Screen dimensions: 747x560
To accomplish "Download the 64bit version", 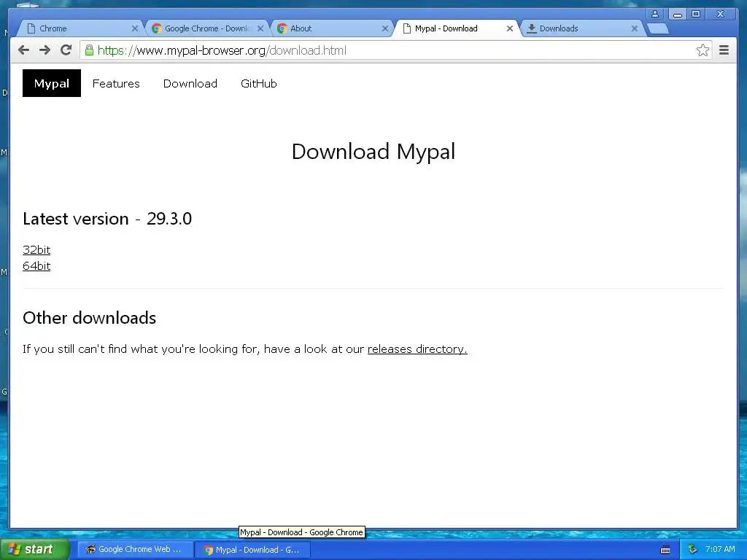I will pos(36,265).
